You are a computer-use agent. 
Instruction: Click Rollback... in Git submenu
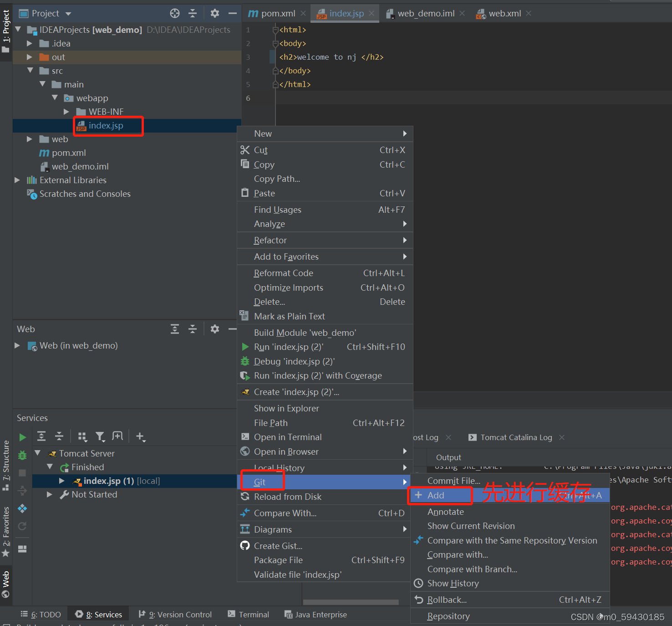coord(510,600)
